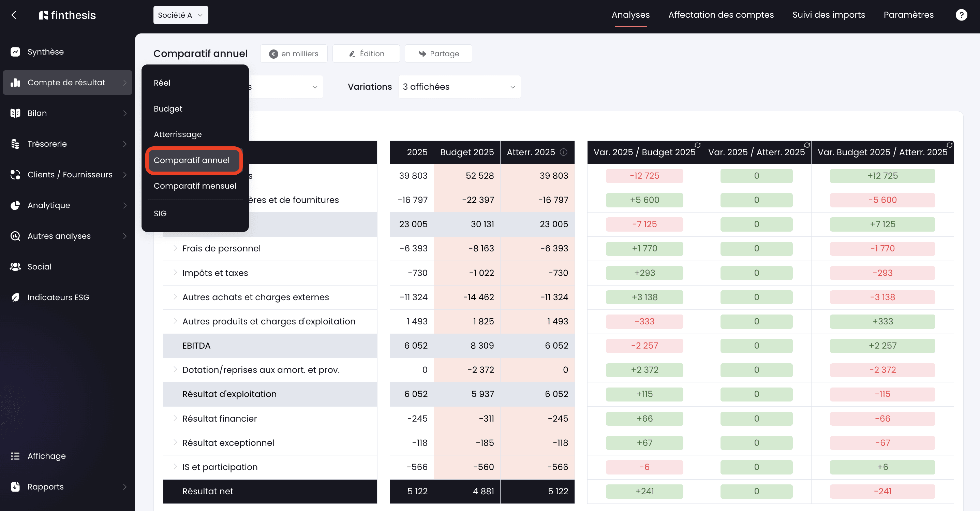Viewport: 980px width, 511px height.
Task: Toggle Édition mode button
Action: coord(366,54)
